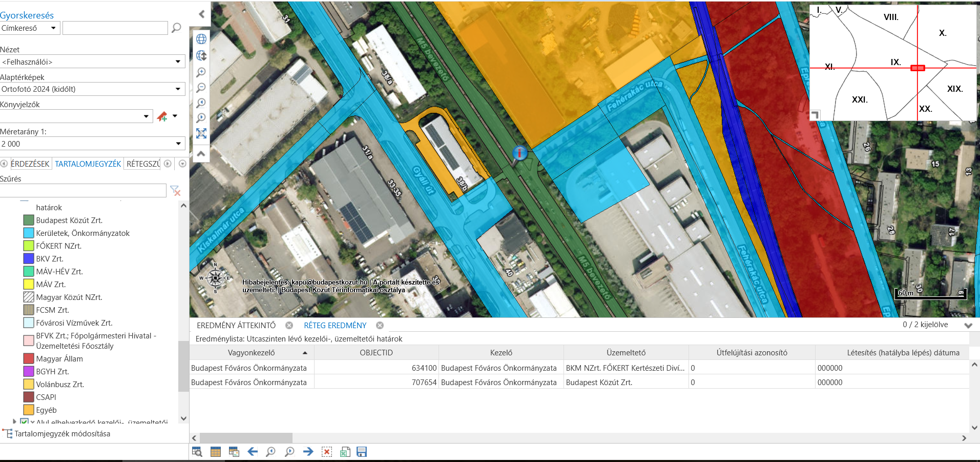The image size is (980, 462).
Task: Collapse the left sidebar panel
Action: point(201,14)
